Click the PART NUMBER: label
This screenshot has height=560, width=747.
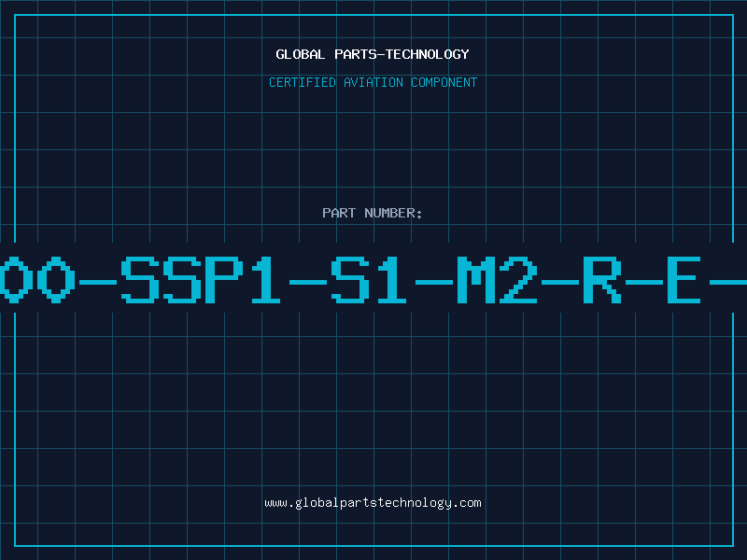click(373, 213)
